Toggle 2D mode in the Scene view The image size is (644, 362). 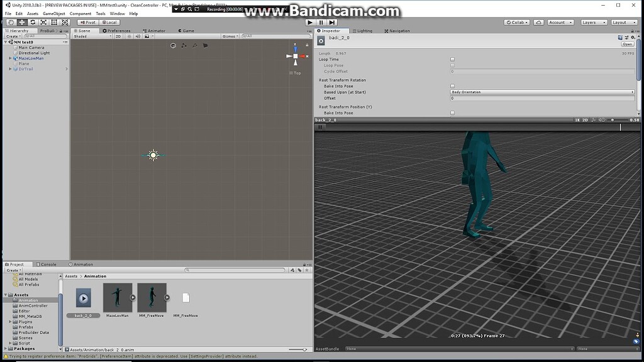(x=118, y=36)
